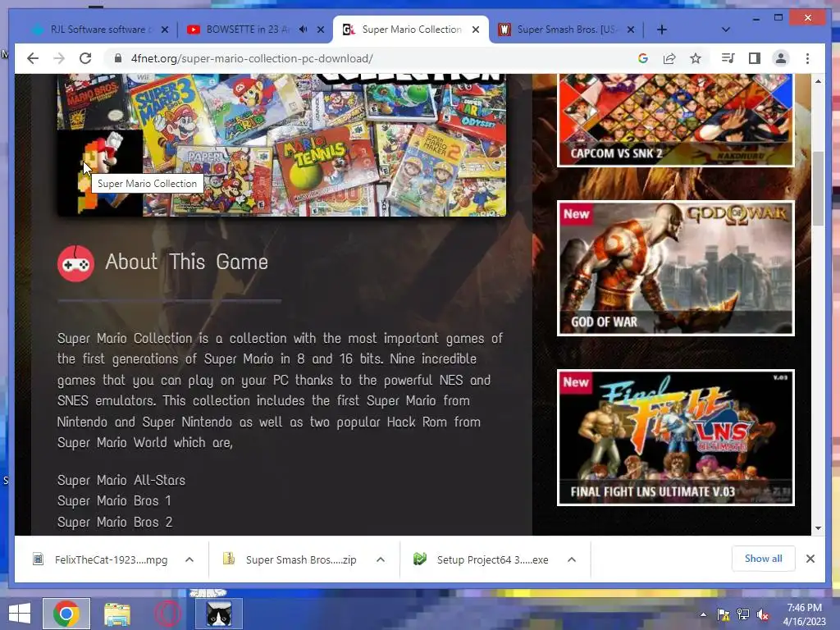Click the page scrollbar up arrow
The height and width of the screenshot is (630, 840).
click(818, 81)
